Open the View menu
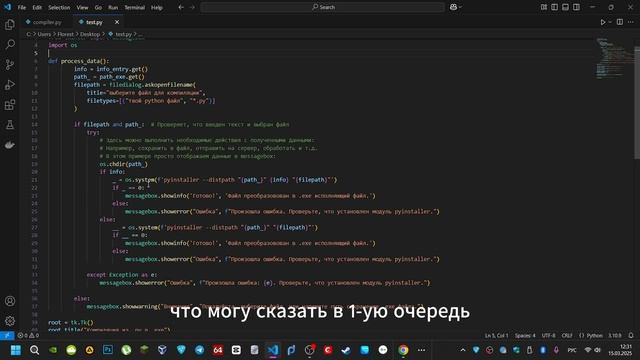Viewport: 640px width, 360px height. (x=82, y=7)
